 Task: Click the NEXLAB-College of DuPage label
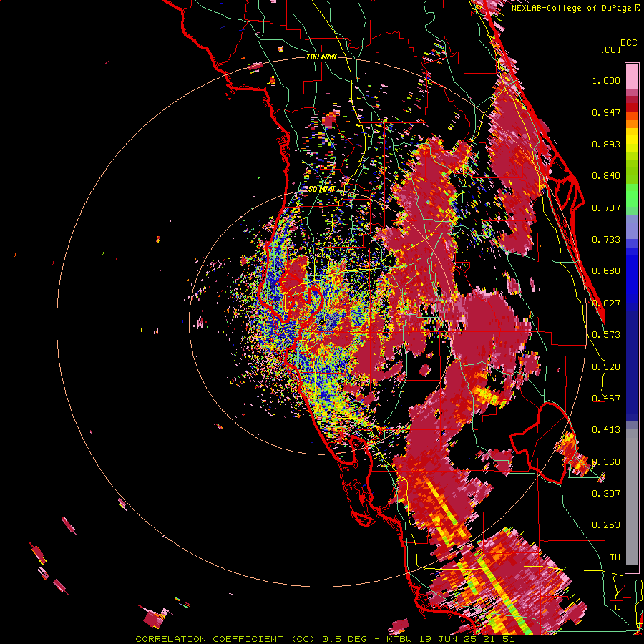[x=572, y=8]
